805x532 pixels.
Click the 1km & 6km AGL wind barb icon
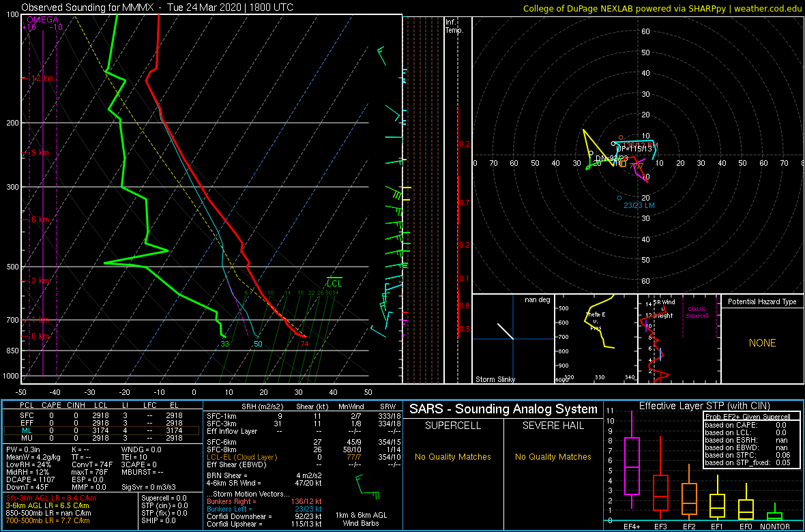(366, 488)
